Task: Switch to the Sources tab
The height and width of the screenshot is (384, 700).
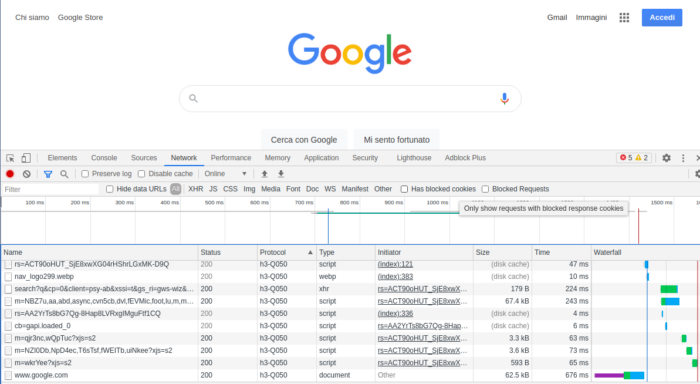Action: tap(144, 158)
